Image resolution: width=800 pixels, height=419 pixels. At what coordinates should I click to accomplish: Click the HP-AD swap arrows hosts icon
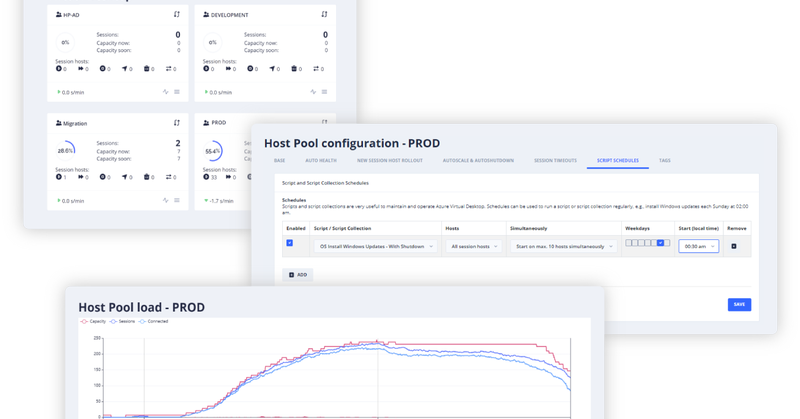point(168,68)
